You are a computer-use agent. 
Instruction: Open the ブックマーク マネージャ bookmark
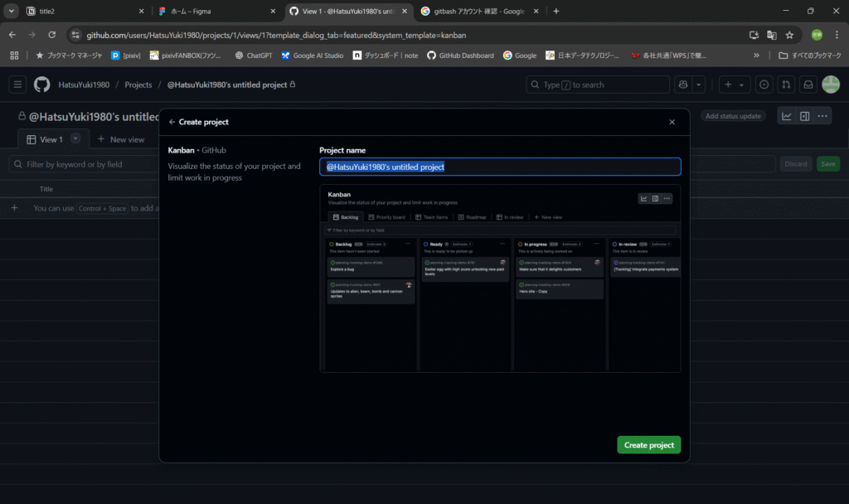coord(69,56)
